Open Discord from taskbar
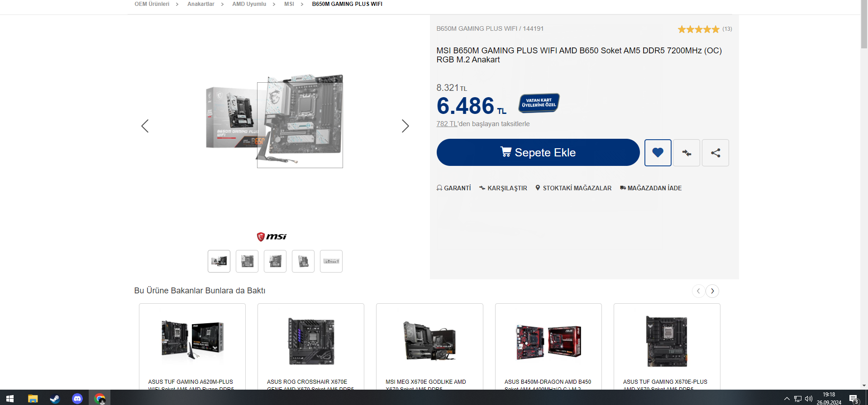This screenshot has height=405, width=868. (77, 399)
